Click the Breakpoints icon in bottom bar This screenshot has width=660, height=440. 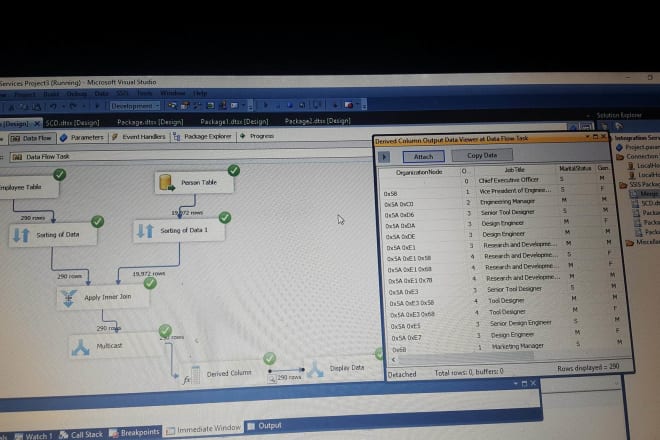pos(114,433)
